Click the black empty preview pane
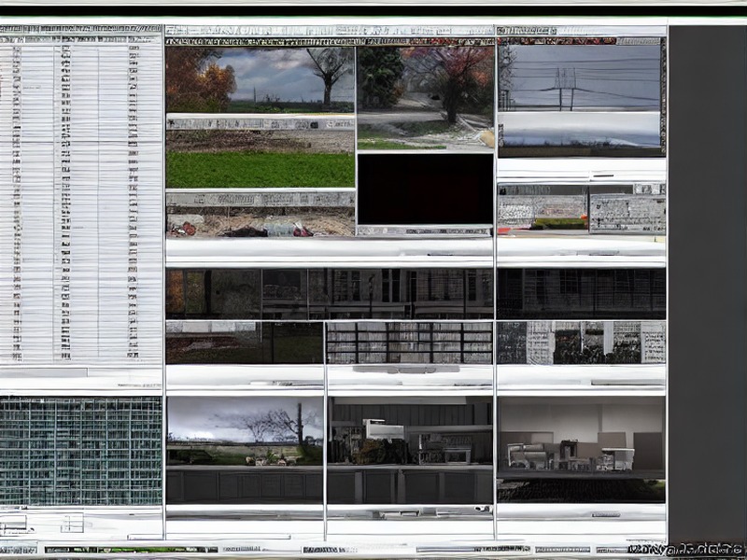This screenshot has width=747, height=560. [x=426, y=189]
